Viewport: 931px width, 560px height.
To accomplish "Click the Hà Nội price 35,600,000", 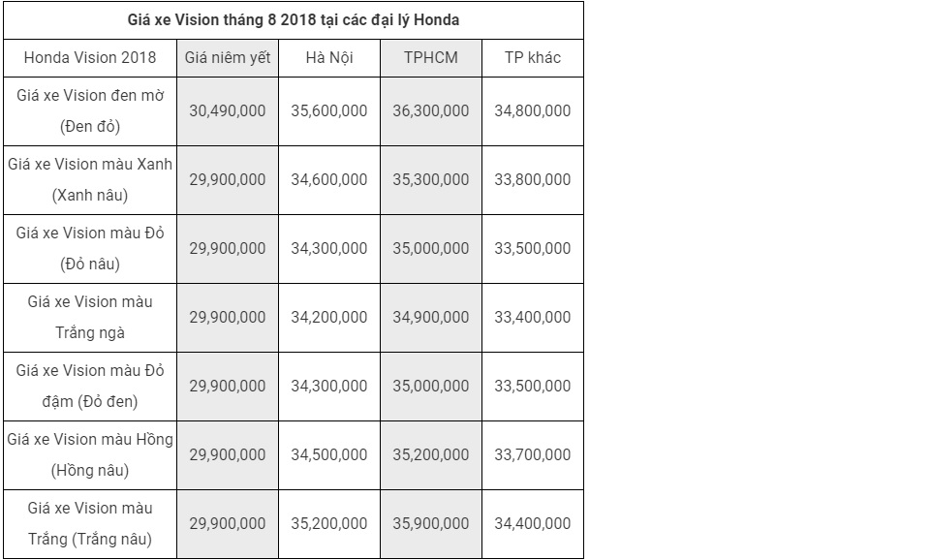I will (329, 110).
